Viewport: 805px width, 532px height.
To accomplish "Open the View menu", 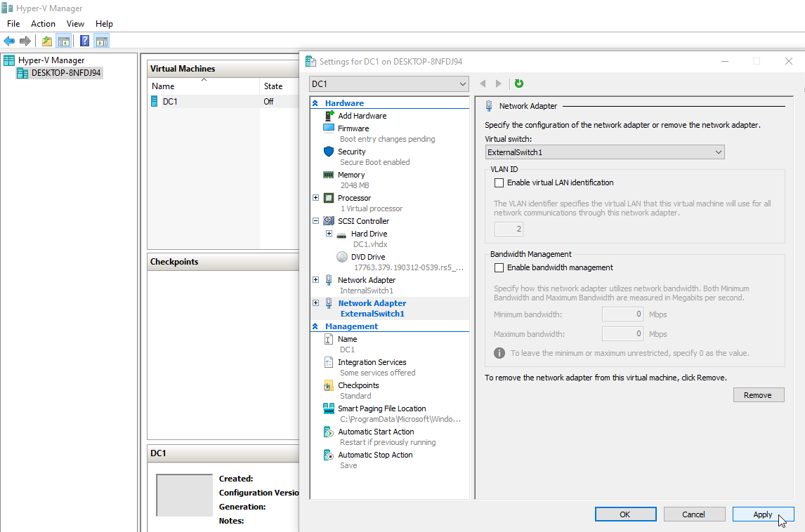I will (75, 24).
